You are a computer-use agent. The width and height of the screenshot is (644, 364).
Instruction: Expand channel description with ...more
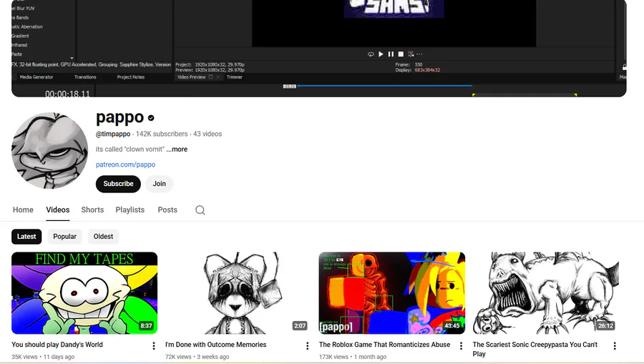tap(177, 149)
